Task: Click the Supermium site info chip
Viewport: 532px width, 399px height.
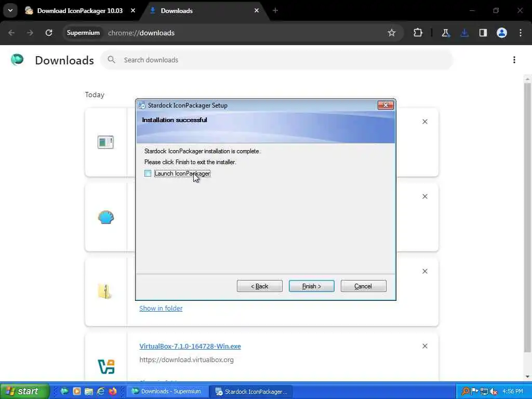Action: (x=83, y=33)
